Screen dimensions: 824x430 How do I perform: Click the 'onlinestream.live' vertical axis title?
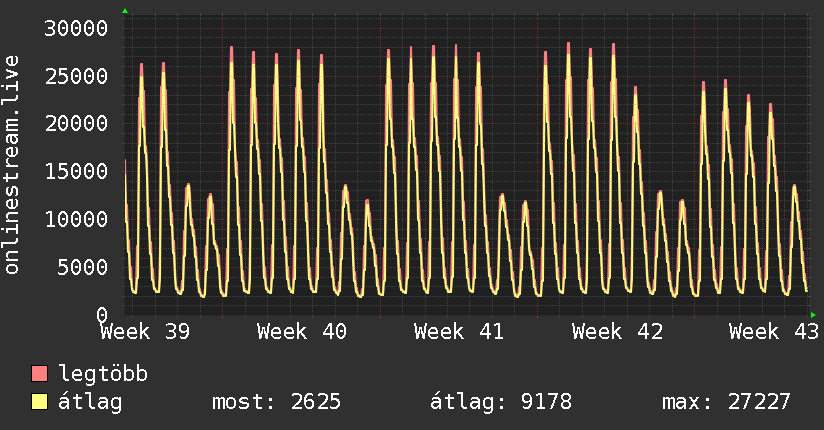[12, 165]
